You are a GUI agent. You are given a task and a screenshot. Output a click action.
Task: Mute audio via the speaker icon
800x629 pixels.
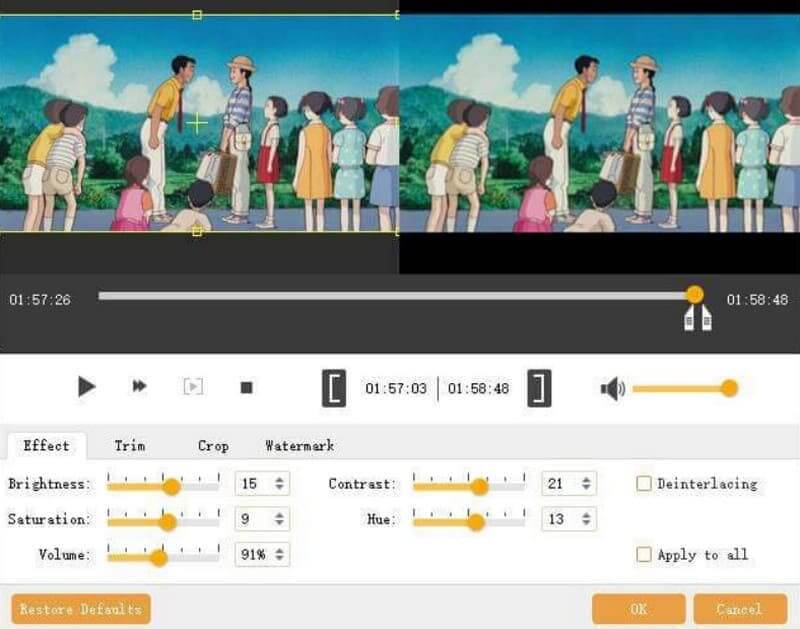613,389
